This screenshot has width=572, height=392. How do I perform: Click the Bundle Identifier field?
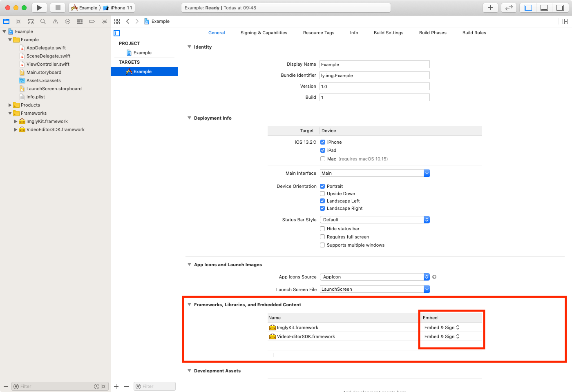pos(375,75)
